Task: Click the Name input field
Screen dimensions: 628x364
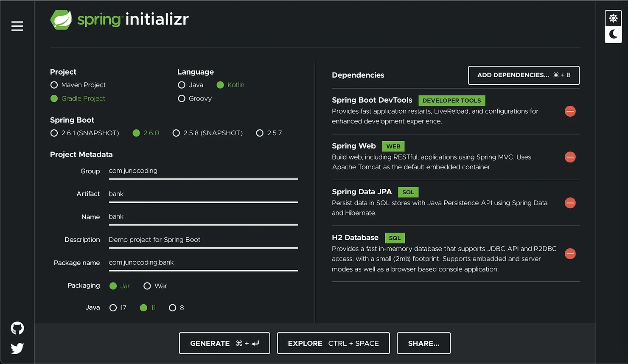Action: pos(203,217)
